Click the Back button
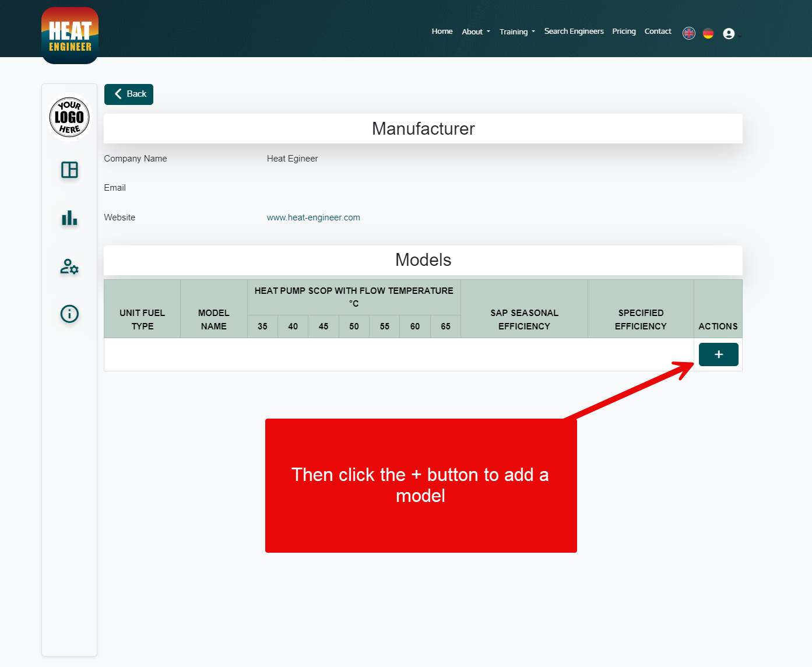Image resolution: width=812 pixels, height=667 pixels. coord(128,94)
